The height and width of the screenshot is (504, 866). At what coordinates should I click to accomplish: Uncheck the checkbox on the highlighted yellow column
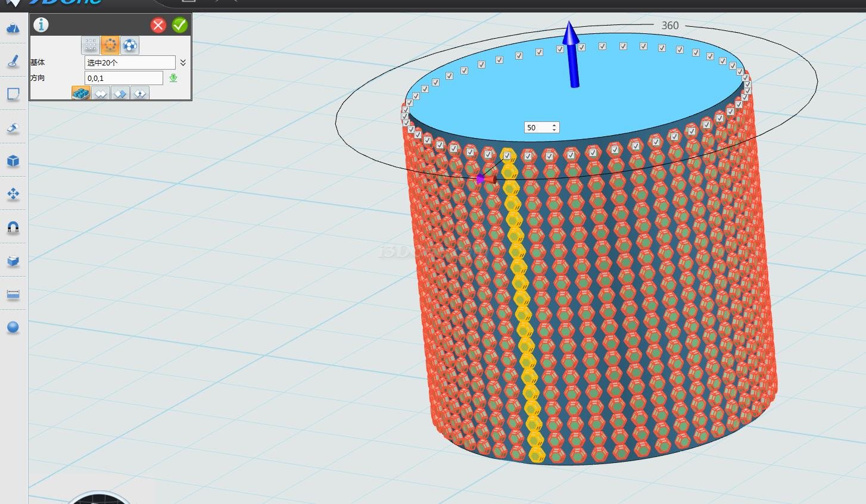pyautogui.click(x=507, y=156)
